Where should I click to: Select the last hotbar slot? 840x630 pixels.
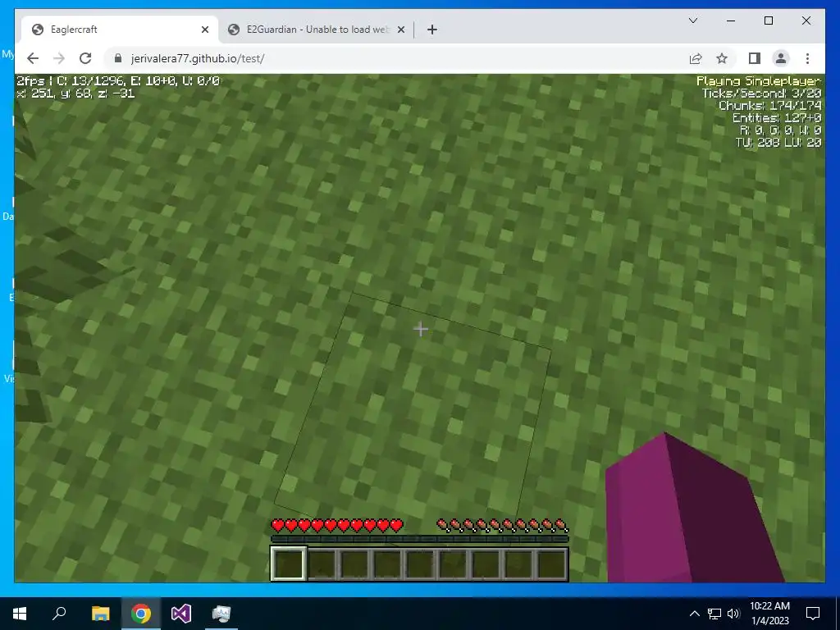(550, 564)
